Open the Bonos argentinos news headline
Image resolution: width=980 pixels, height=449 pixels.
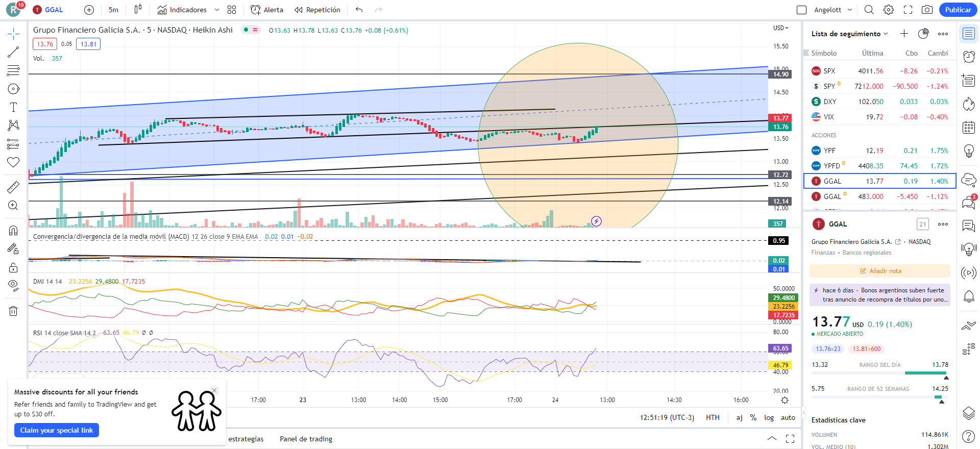[880, 295]
